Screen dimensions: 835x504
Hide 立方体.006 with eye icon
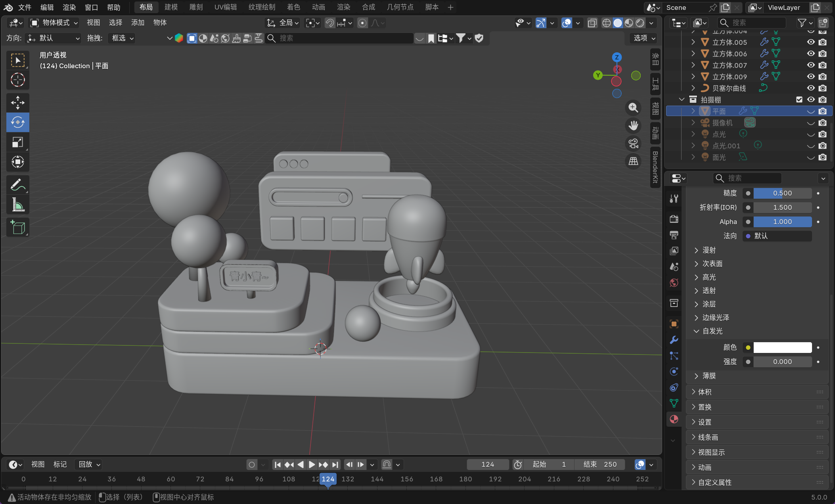(x=811, y=54)
